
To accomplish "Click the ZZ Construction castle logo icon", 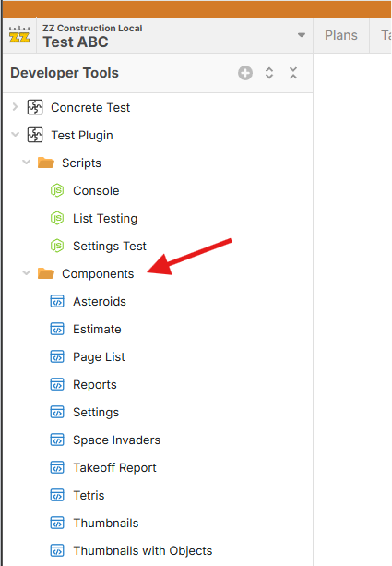I will pyautogui.click(x=19, y=35).
